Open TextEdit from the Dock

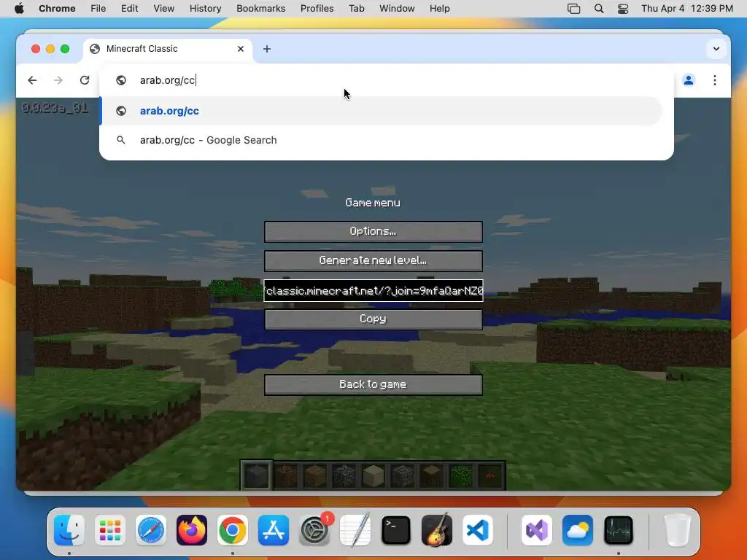pyautogui.click(x=355, y=530)
